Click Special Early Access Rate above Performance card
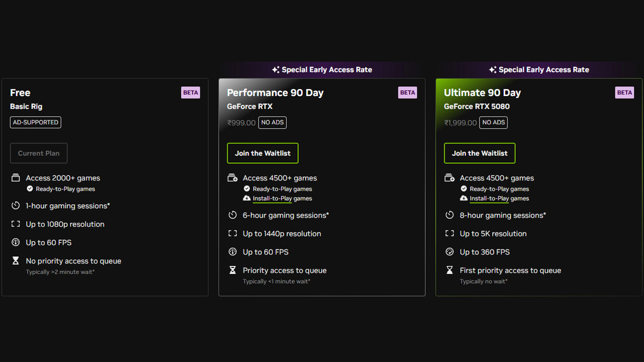 pyautogui.click(x=327, y=70)
